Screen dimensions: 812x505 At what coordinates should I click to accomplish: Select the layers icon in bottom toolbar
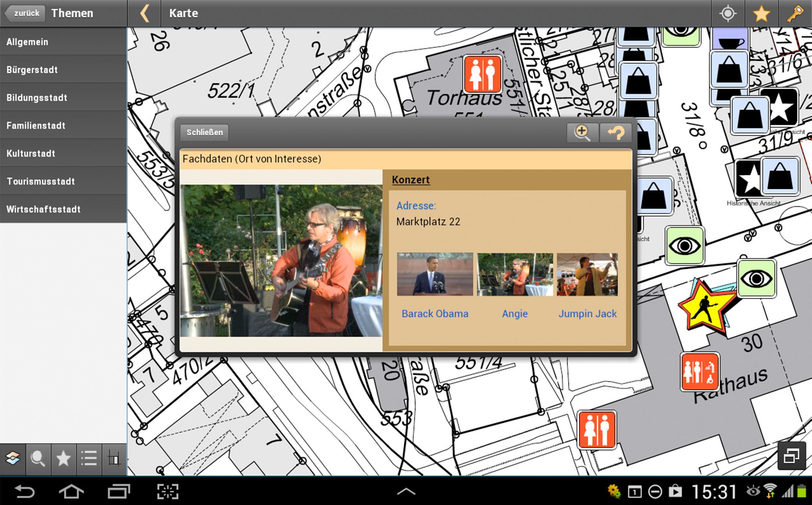[x=13, y=459]
